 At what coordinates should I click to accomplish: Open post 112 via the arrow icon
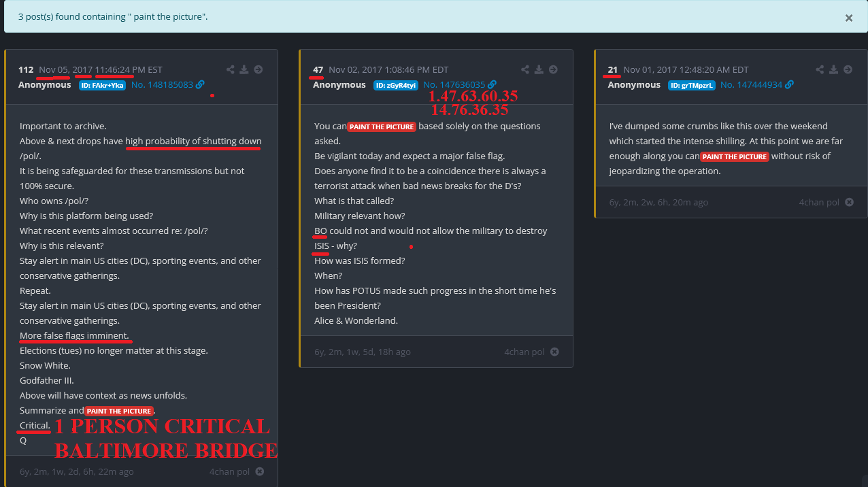tap(258, 69)
